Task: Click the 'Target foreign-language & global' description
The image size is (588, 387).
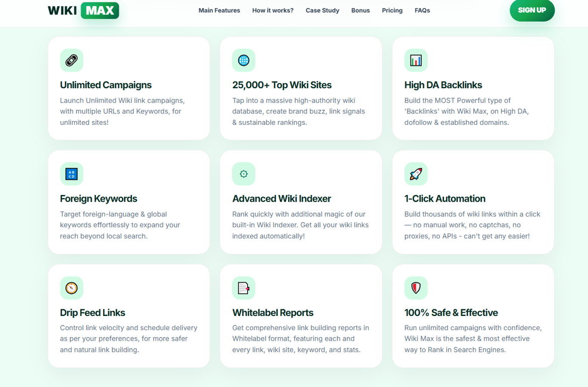Action: click(x=120, y=225)
